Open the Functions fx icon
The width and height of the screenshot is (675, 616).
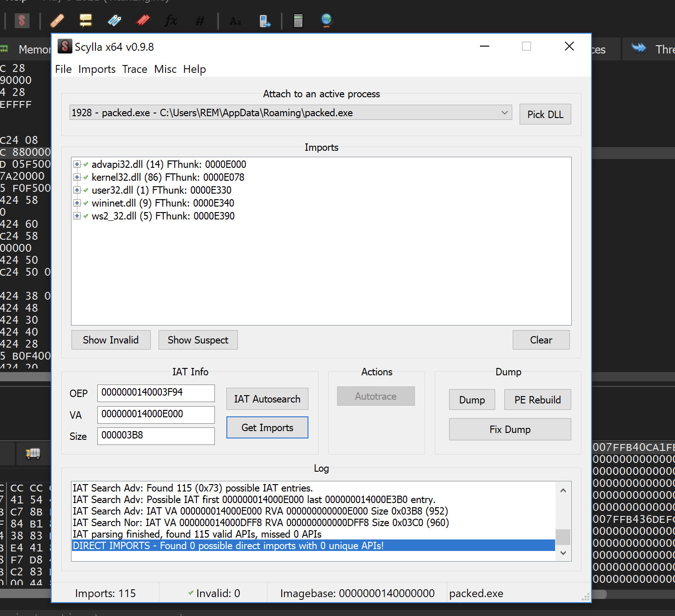171,21
